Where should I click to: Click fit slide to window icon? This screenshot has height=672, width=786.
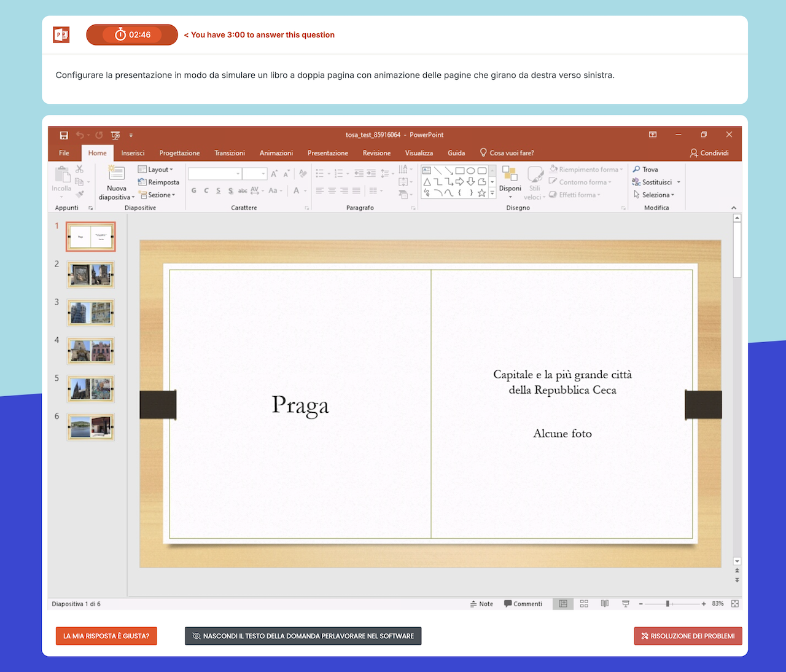[735, 604]
